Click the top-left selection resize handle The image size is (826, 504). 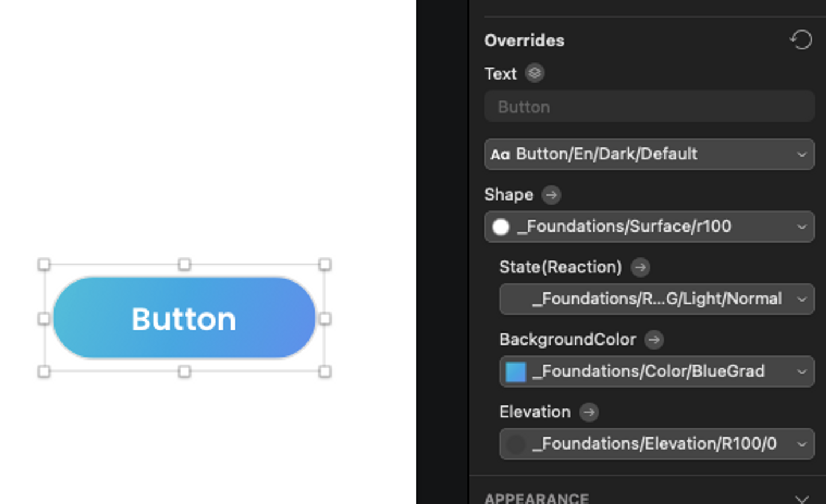click(44, 264)
